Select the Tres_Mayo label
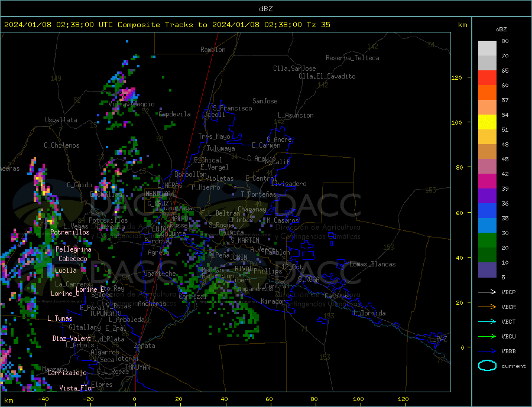Image resolution: width=532 pixels, height=407 pixels. click(214, 136)
